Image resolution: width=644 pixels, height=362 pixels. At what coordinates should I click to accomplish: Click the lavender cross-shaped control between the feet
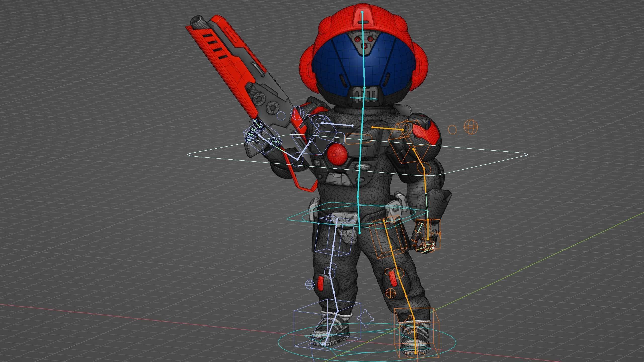[365, 319]
